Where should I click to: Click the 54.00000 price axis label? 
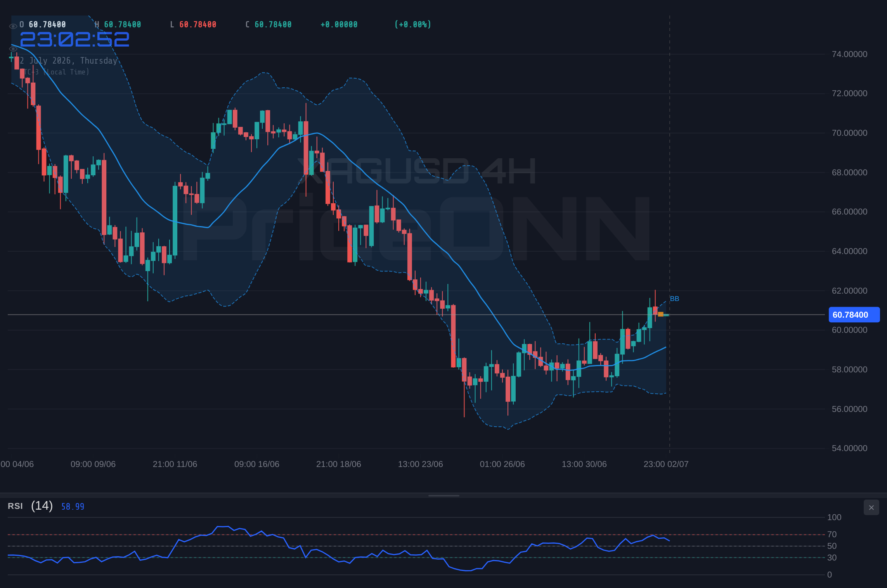tap(849, 448)
